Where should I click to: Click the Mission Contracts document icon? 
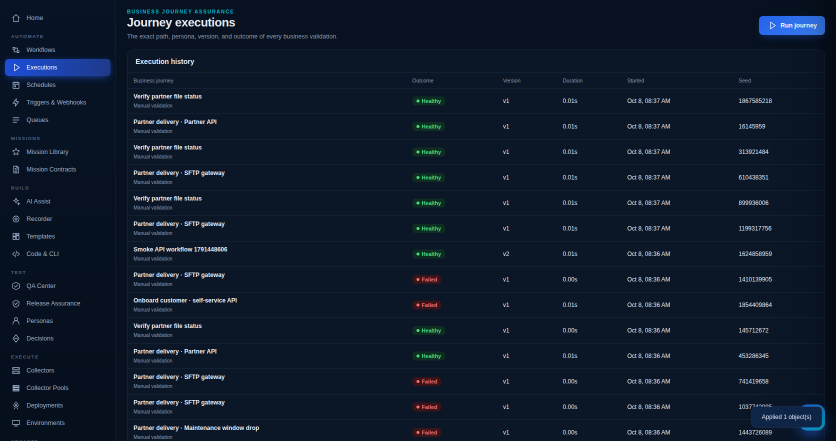coord(16,170)
